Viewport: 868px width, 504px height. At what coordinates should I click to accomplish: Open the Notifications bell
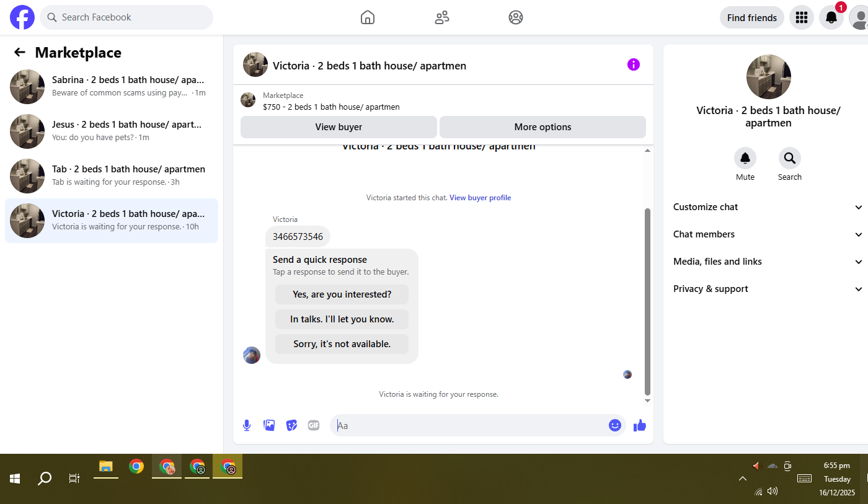click(x=831, y=17)
